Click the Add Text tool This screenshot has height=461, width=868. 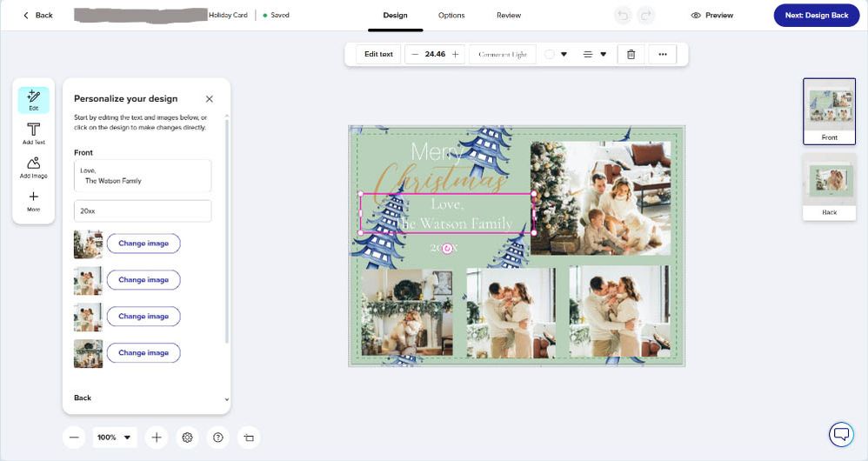point(33,133)
